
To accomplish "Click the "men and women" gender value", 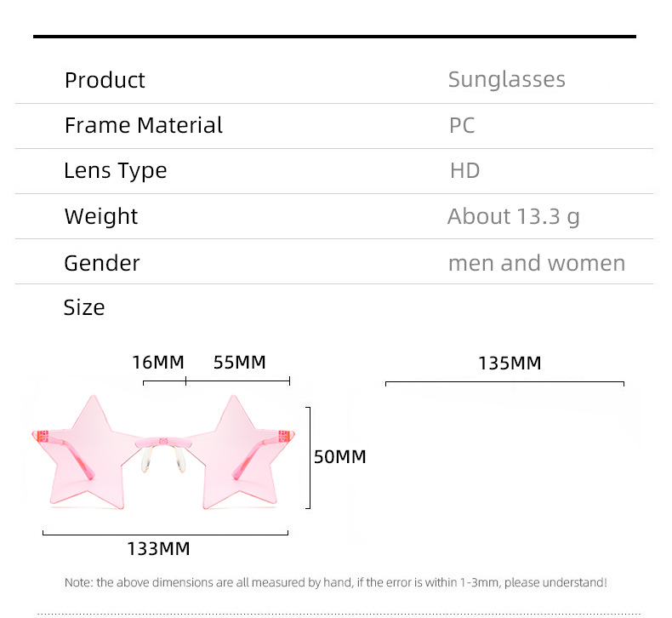I will tap(536, 262).
